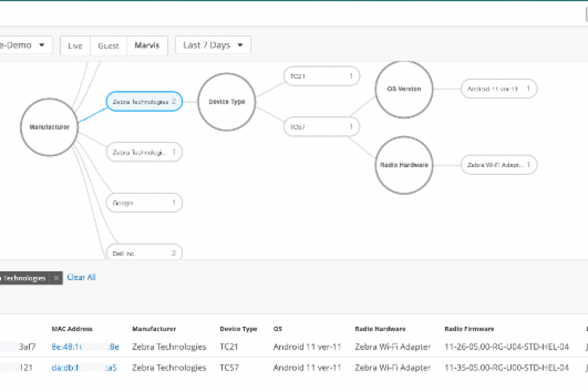Click the OS Version circle node
Screen dimensions: 588x392
[x=404, y=89]
